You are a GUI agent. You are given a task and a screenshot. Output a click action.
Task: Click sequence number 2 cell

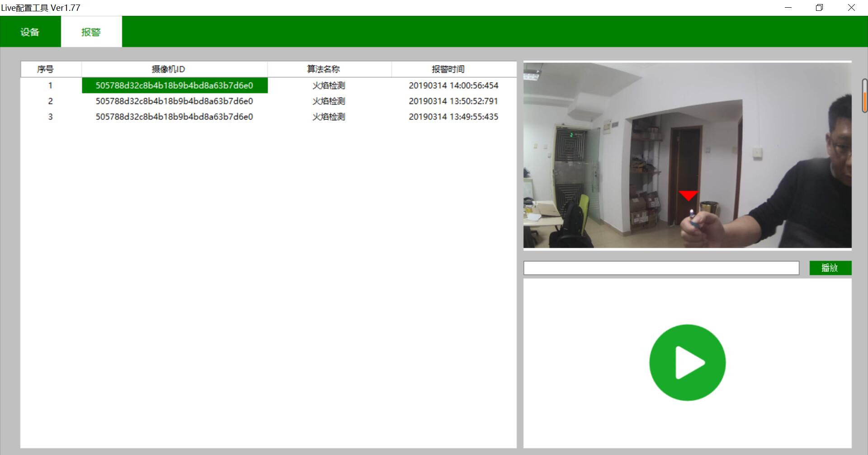click(51, 101)
